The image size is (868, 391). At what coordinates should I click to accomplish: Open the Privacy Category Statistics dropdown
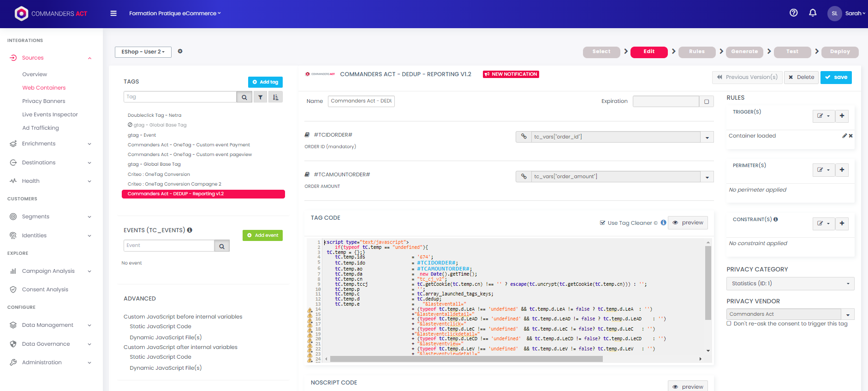pos(790,283)
